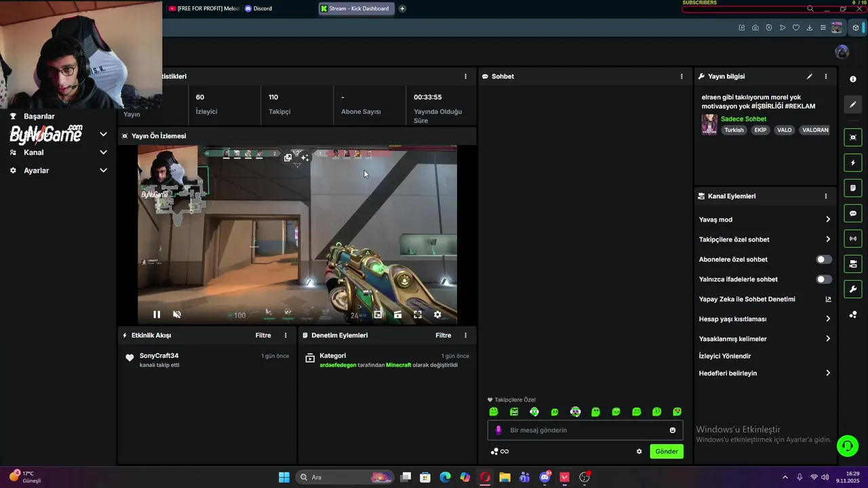This screenshot has width=868, height=488.
Task: Open stream preview player settings gear
Action: (x=437, y=314)
